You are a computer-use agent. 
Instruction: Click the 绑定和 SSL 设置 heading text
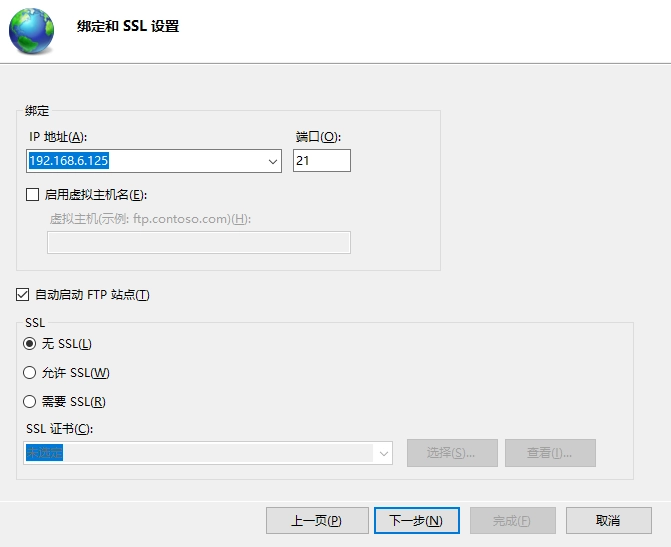[128, 27]
